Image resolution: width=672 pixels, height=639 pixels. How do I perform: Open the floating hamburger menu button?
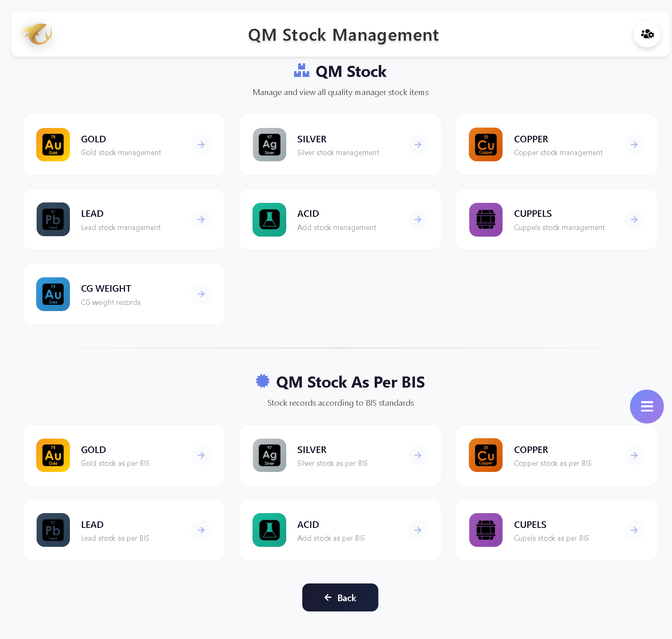[647, 407]
